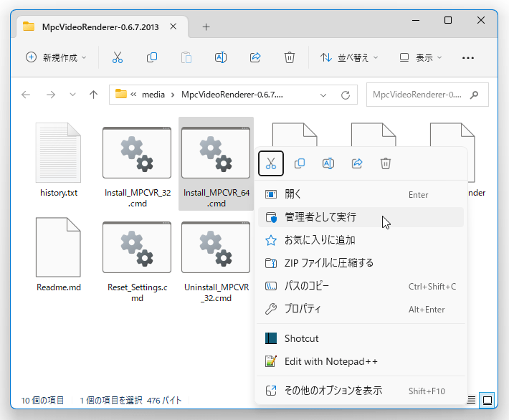The image size is (509, 420).
Task: Click the MpcVideoRenderer search field
Action: click(x=427, y=95)
